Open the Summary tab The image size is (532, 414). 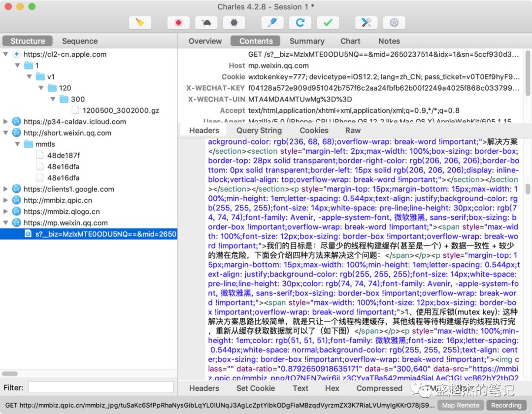[306, 41]
